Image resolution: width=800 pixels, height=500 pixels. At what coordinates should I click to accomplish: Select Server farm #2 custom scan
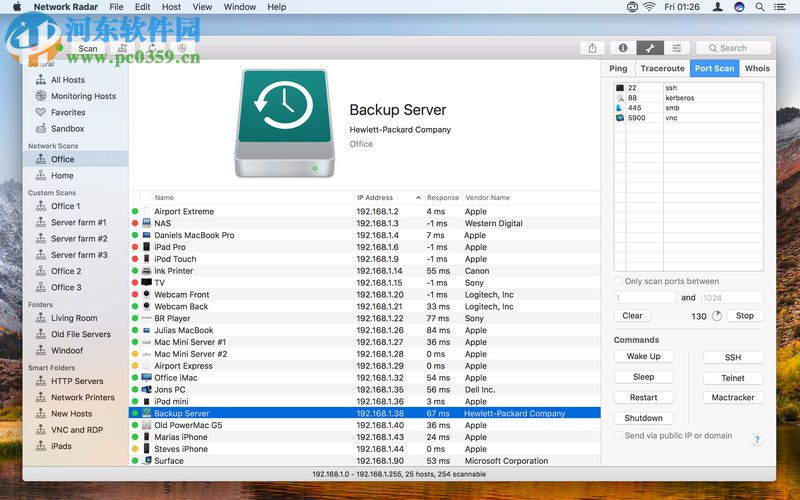(76, 238)
